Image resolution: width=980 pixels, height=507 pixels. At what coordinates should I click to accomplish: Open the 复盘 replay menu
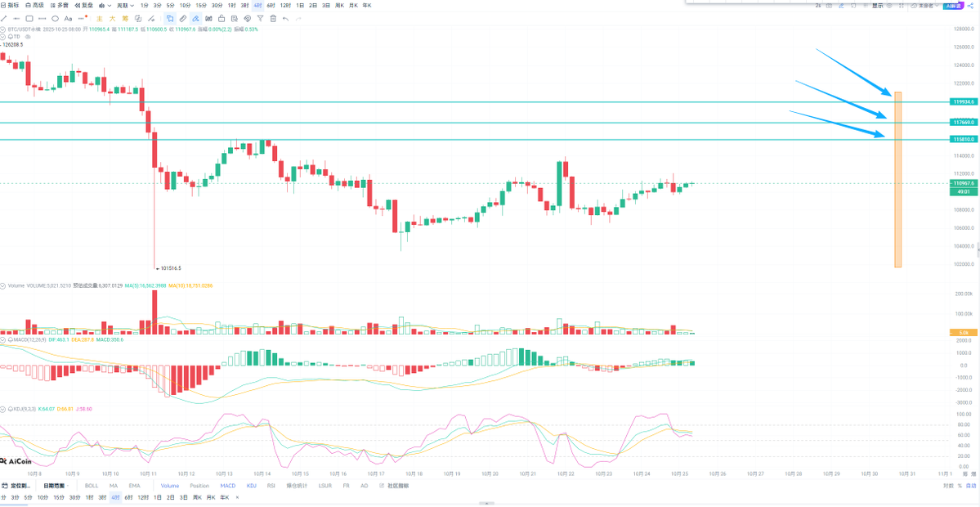coord(83,5)
